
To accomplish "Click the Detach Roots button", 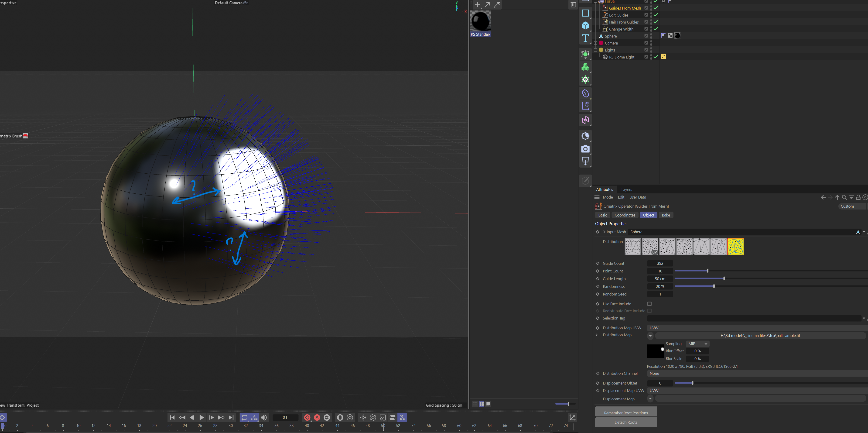I will pyautogui.click(x=625, y=422).
